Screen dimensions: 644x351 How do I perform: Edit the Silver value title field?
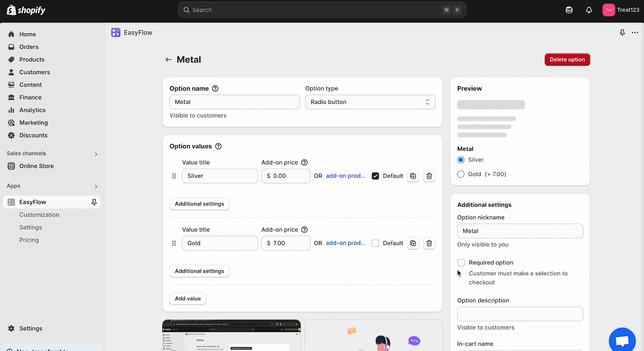(220, 176)
